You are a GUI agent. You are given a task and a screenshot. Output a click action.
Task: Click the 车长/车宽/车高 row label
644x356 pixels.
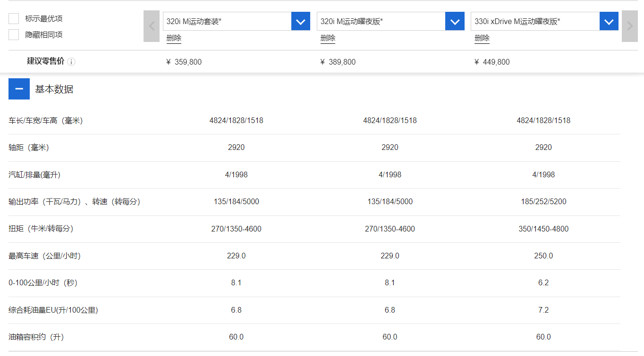pos(46,121)
